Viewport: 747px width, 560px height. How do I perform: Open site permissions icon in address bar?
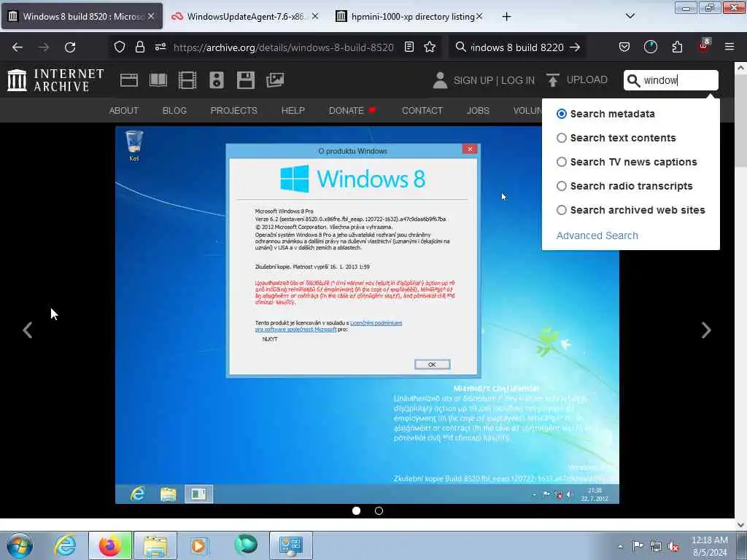coord(160,47)
